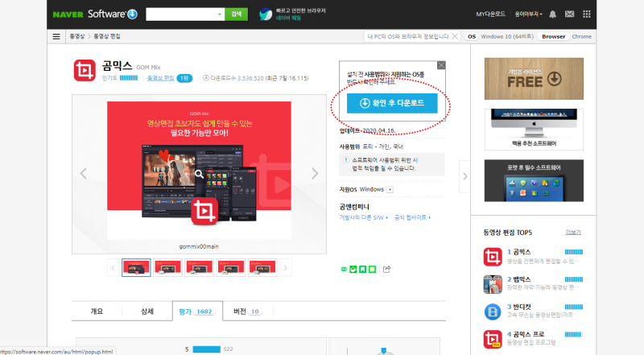The width and height of the screenshot is (644, 355).
Task: Click 4 곰믹스 프로 title in TOP5
Action: 526,334
